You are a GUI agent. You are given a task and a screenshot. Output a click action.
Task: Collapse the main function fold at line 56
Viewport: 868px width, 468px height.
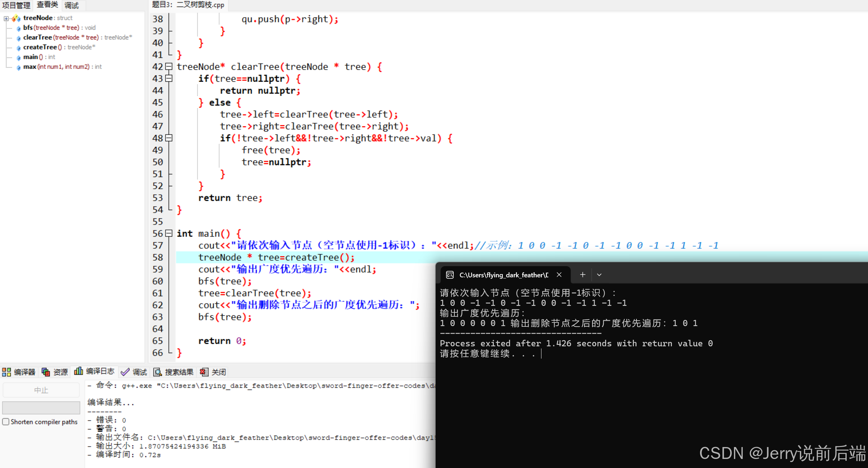coord(169,233)
